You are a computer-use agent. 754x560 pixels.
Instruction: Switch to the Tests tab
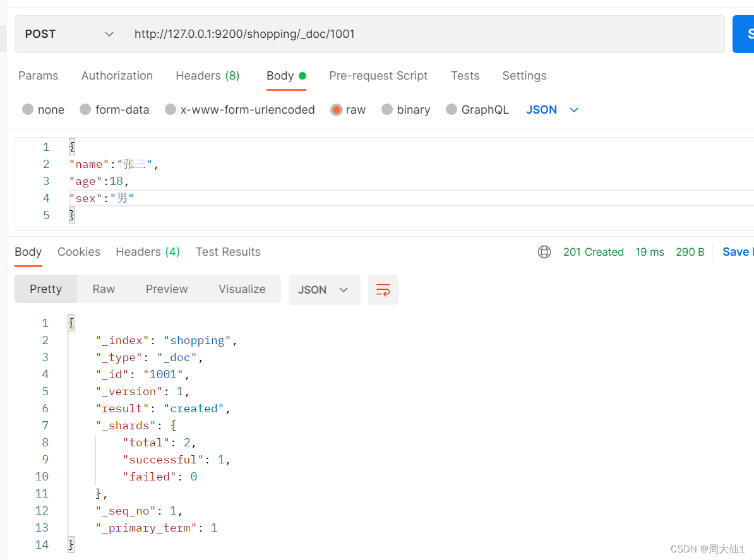[x=465, y=76]
